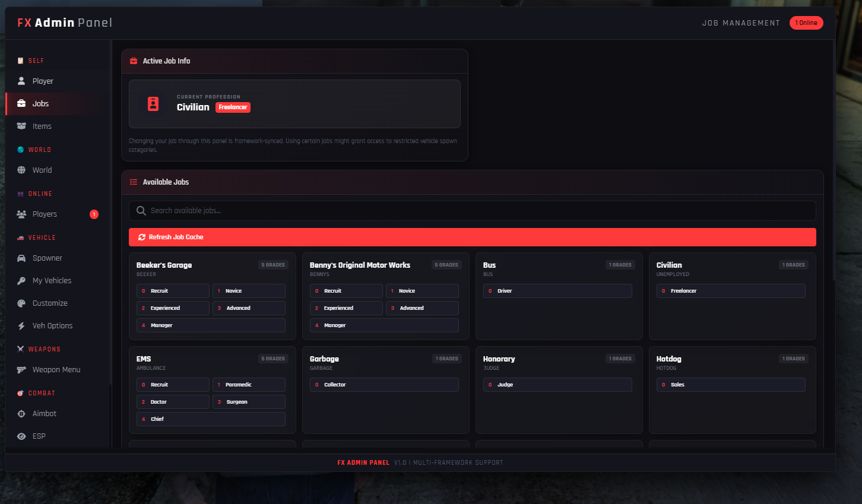Screen dimensions: 862x504
Task: Select EMS Chief grade
Action: [211, 419]
